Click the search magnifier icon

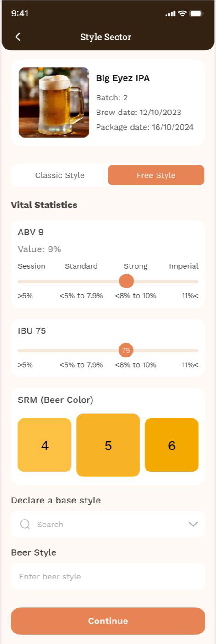(x=25, y=524)
